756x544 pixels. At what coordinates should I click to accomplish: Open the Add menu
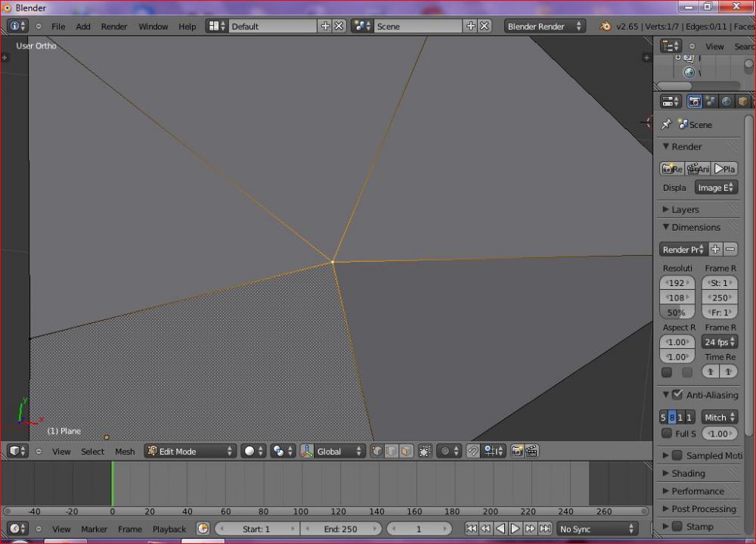pyautogui.click(x=83, y=26)
